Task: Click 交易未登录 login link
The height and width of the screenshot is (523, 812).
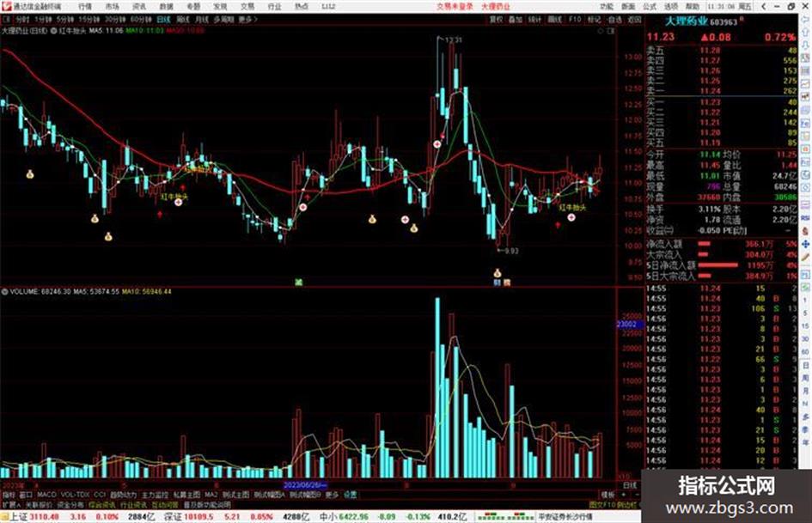Action: click(455, 6)
